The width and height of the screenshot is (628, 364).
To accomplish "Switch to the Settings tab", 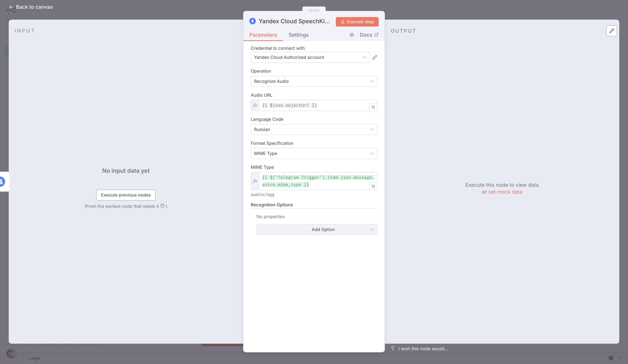I will pos(299,35).
